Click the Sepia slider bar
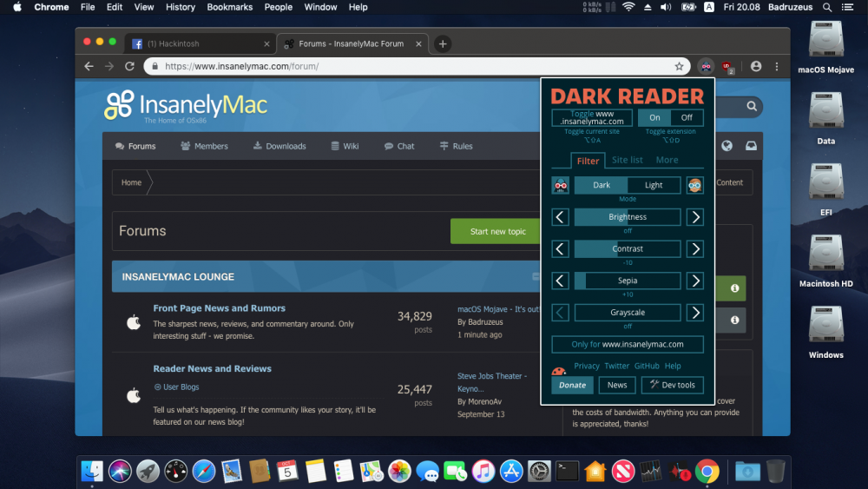 pos(628,281)
